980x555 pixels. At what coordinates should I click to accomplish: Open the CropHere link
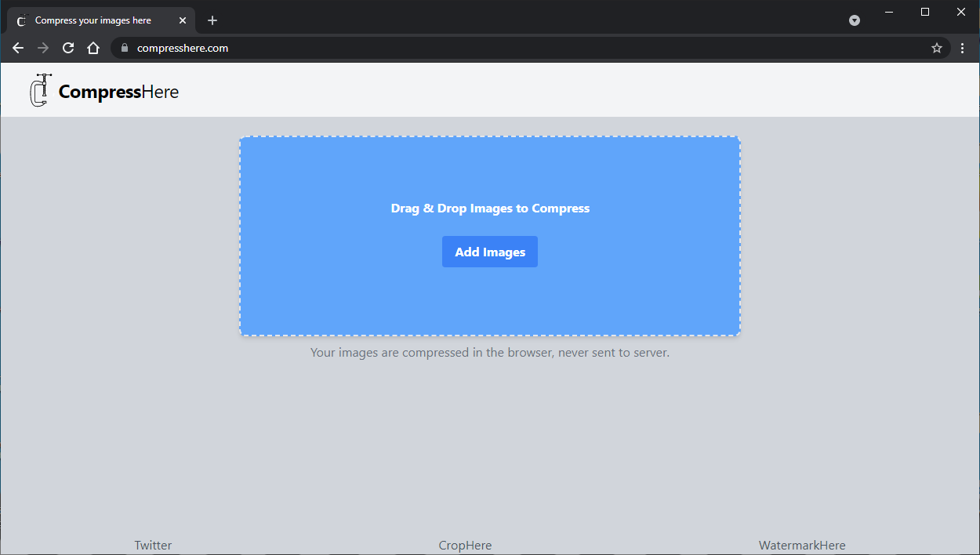(x=465, y=545)
